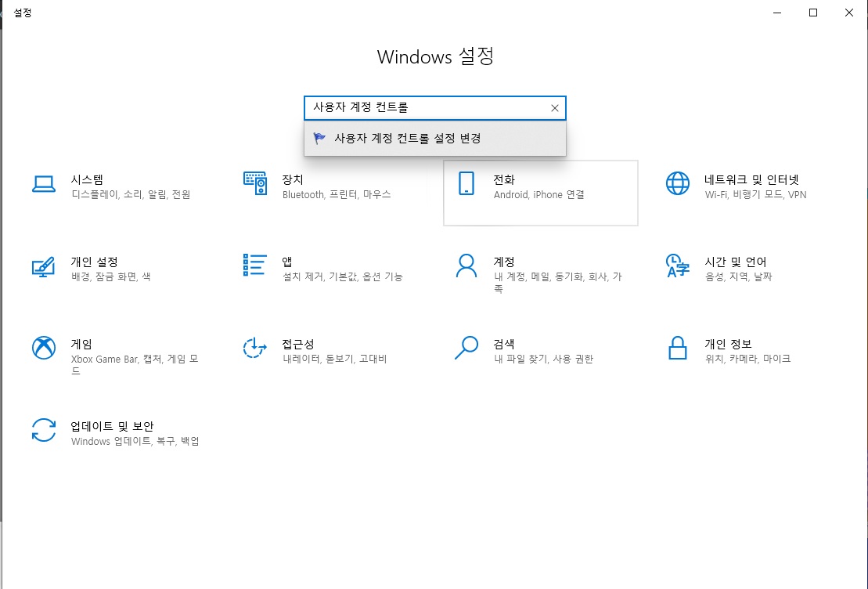Open the 시스템 category title
868x589 pixels.
[x=87, y=179]
